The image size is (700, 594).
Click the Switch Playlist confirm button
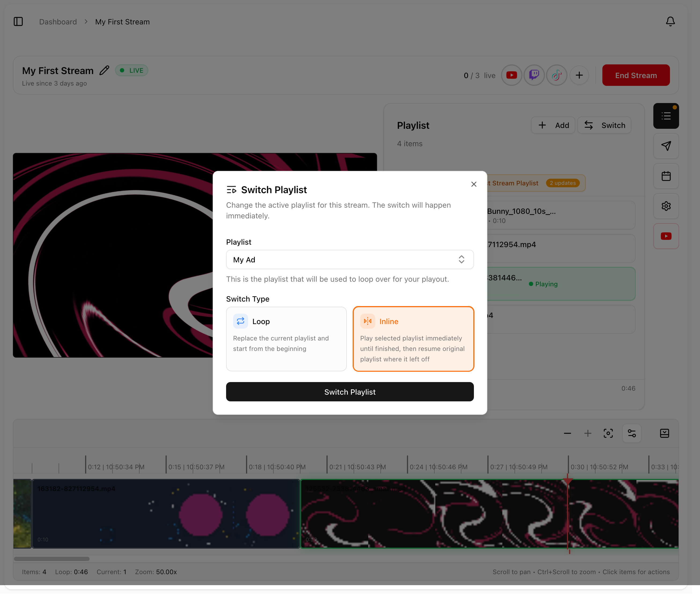[x=349, y=392]
